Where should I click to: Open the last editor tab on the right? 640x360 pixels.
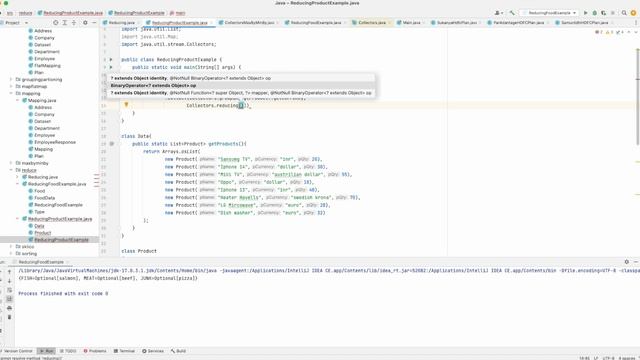[584, 23]
